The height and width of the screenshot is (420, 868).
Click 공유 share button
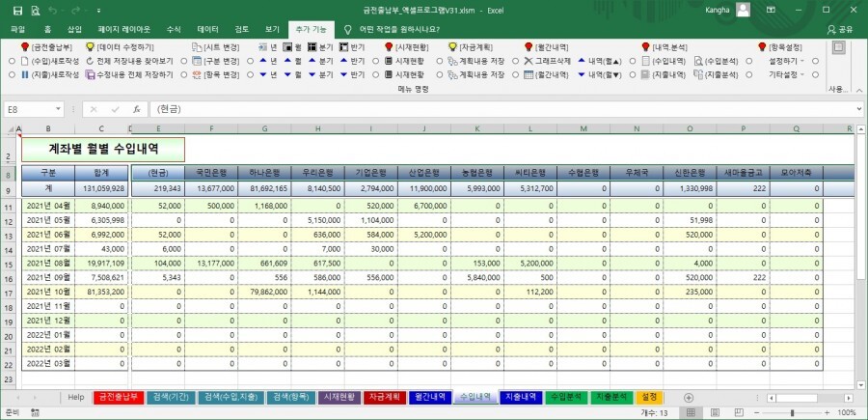coord(840,29)
